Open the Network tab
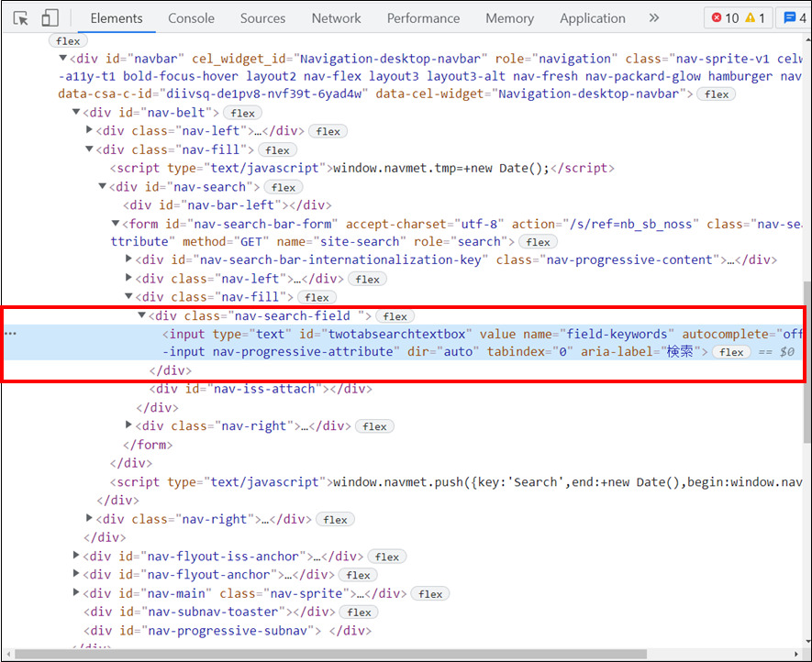The height and width of the screenshot is (662, 812). tap(336, 18)
